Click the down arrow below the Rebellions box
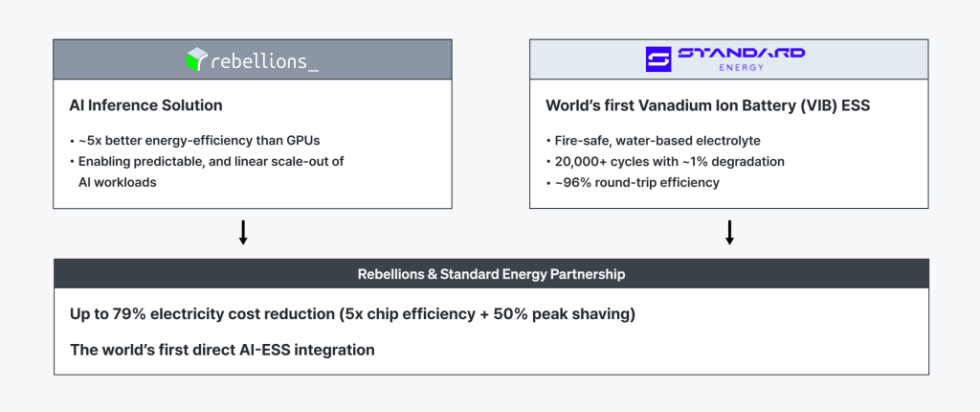This screenshot has width=980, height=412. pyautogui.click(x=243, y=233)
